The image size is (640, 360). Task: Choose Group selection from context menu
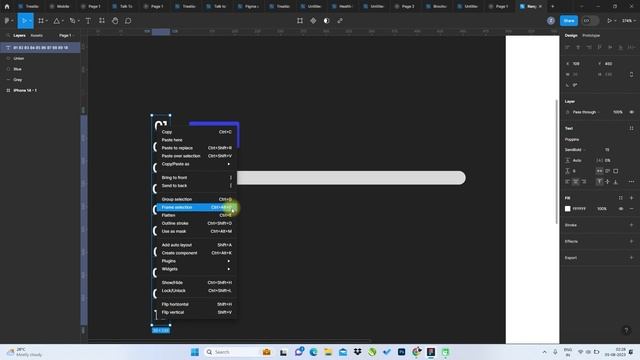(196, 199)
